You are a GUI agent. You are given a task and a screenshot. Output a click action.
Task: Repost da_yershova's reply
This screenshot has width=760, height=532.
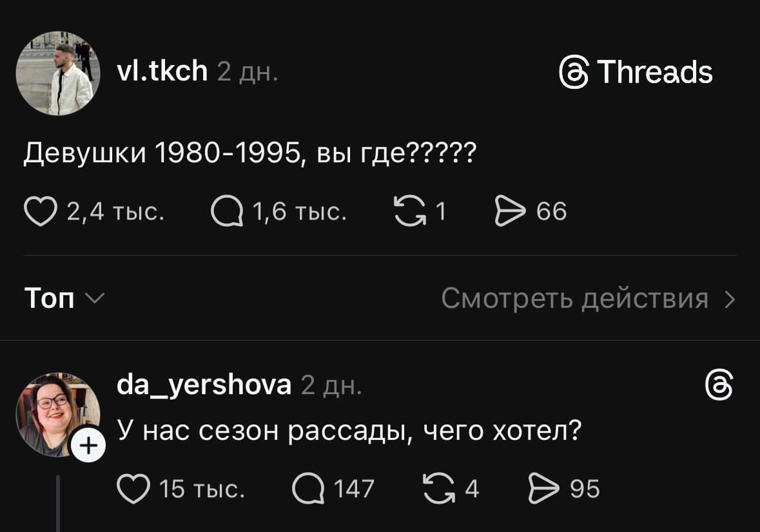click(437, 489)
